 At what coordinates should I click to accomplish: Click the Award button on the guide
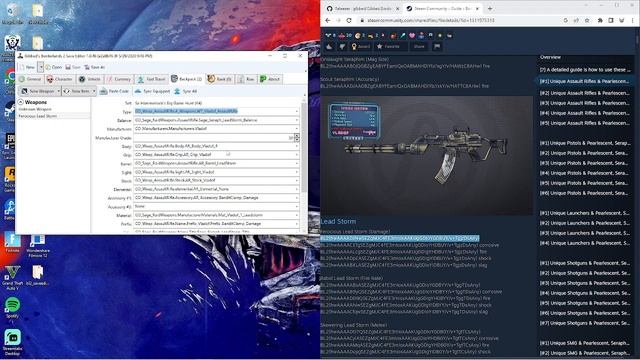[361, 47]
